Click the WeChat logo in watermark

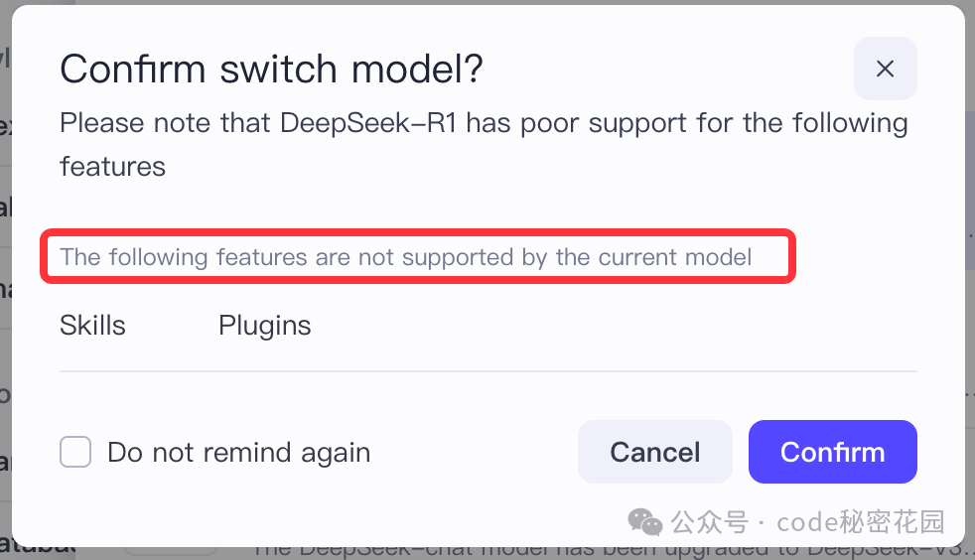pos(644,522)
